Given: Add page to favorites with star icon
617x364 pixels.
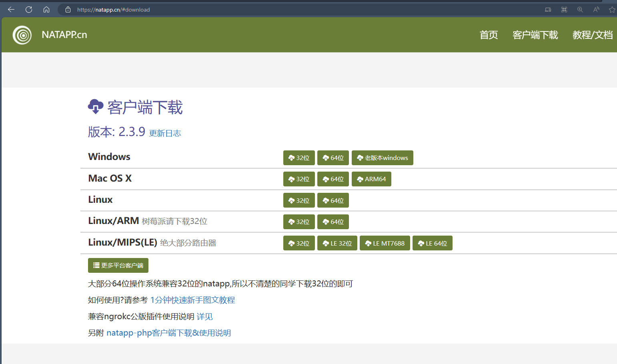Looking at the screenshot, I should tap(612, 10).
